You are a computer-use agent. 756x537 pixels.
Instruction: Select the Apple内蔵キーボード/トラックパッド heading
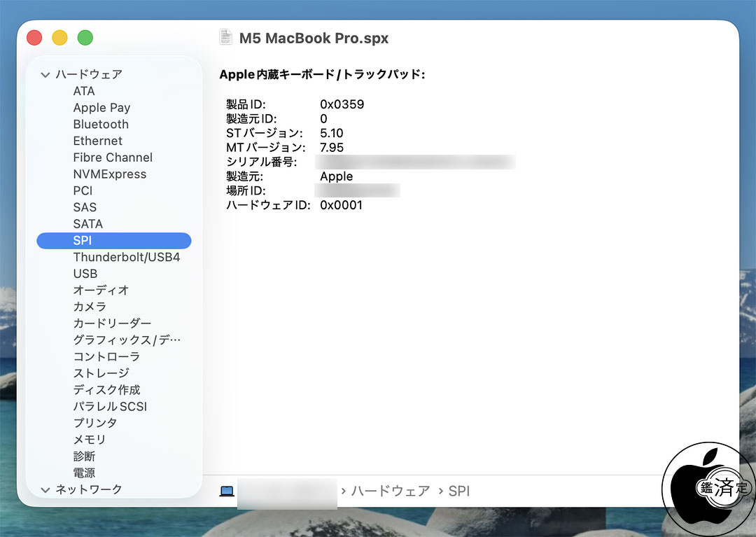[322, 74]
